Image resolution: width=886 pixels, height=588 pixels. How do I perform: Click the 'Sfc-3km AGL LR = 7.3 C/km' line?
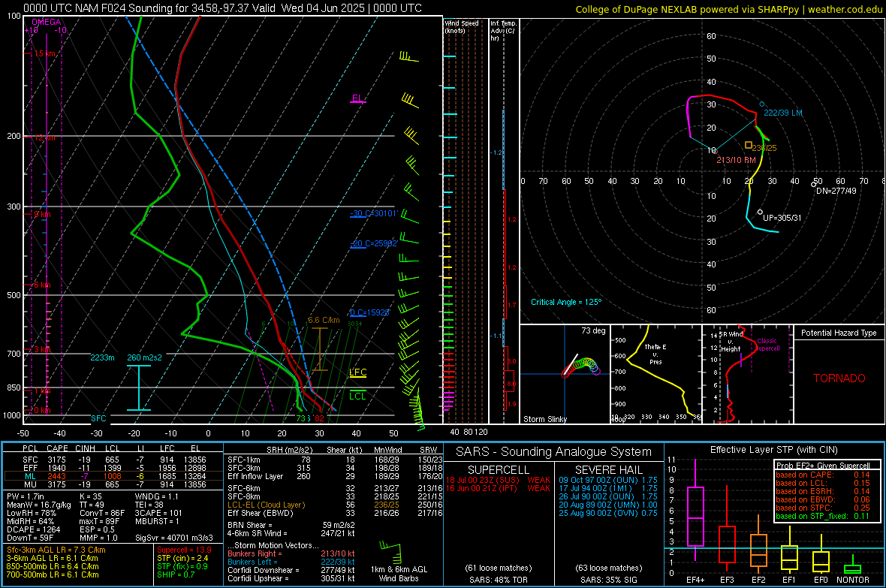(56, 550)
